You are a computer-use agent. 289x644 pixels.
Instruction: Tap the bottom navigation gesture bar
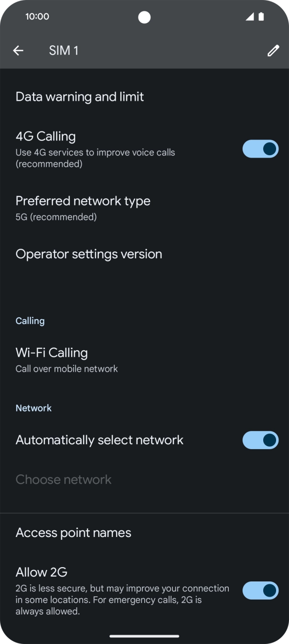click(144, 636)
